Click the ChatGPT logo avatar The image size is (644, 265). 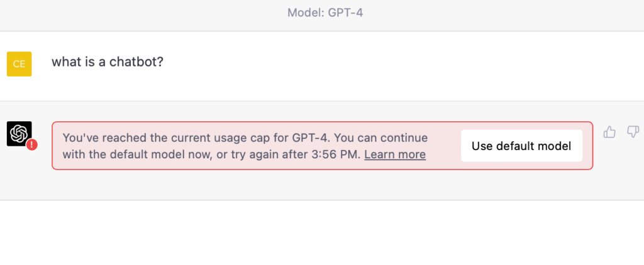click(x=19, y=133)
